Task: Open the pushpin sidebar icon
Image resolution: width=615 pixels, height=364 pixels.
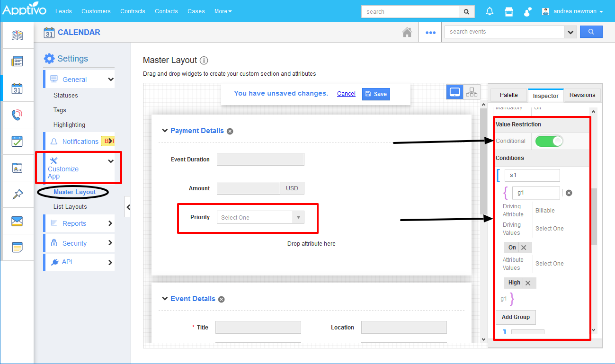Action: (x=17, y=195)
